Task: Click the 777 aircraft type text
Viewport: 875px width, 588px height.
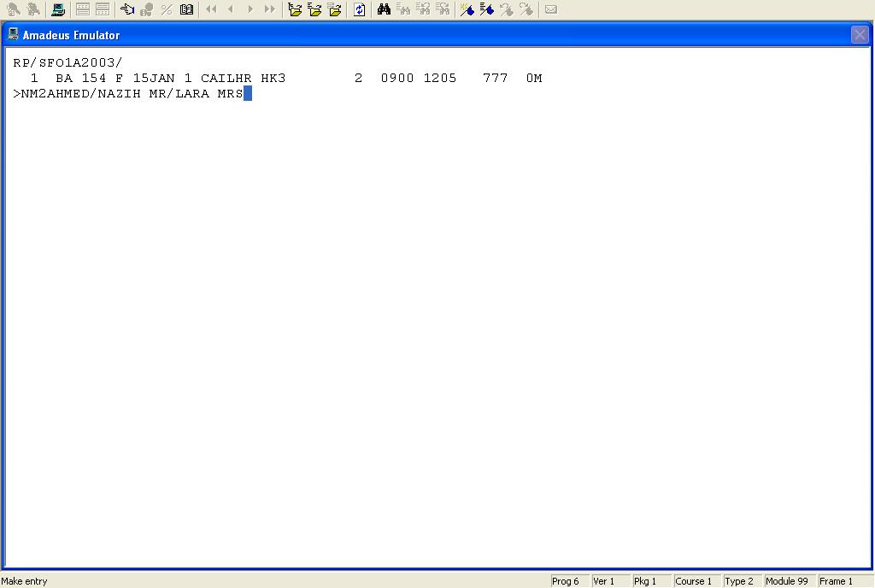Action: tap(496, 78)
